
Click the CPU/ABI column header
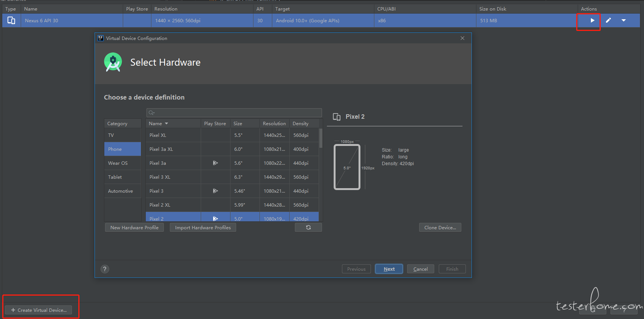pyautogui.click(x=425, y=9)
